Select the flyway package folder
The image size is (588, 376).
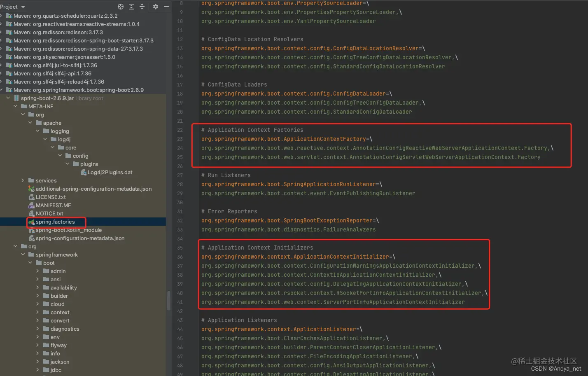pos(55,345)
